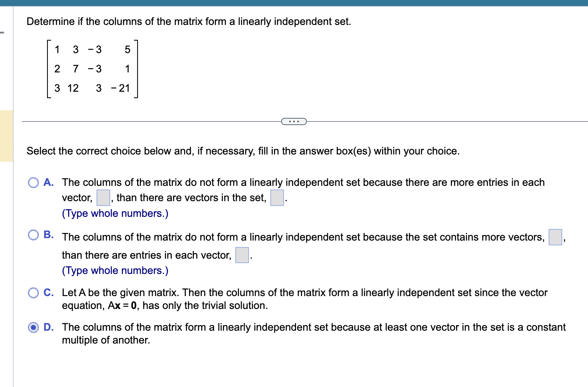Click the second answer box in choice B
The height and width of the screenshot is (387, 588).
[241, 255]
